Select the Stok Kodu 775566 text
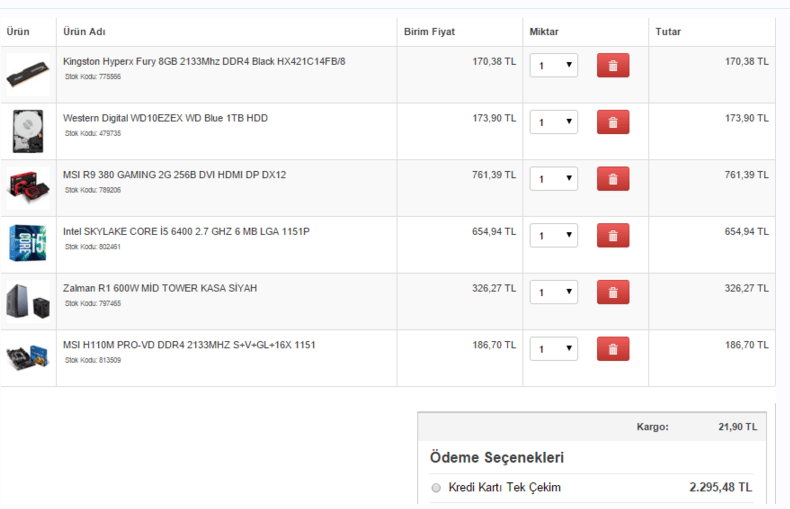 tap(93, 77)
